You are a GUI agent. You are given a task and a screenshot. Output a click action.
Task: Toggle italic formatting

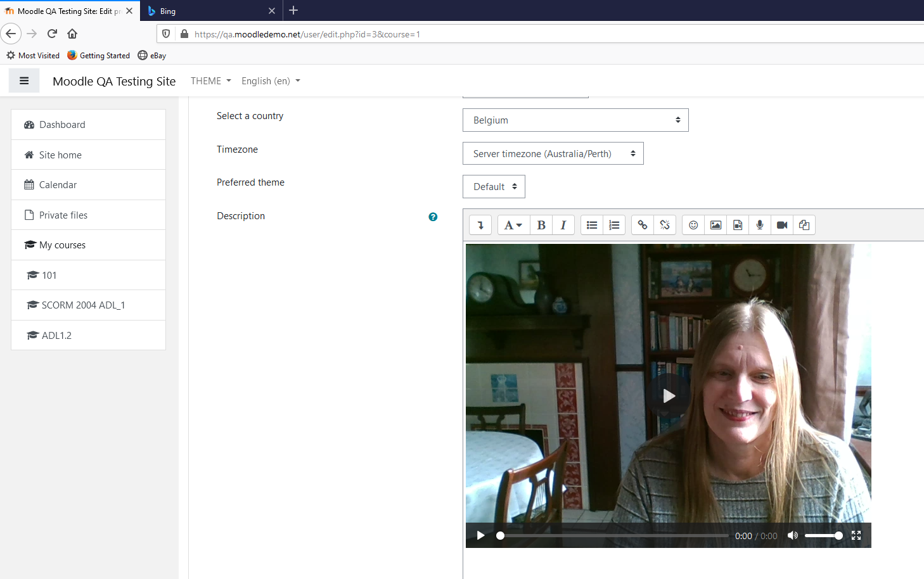click(x=563, y=225)
